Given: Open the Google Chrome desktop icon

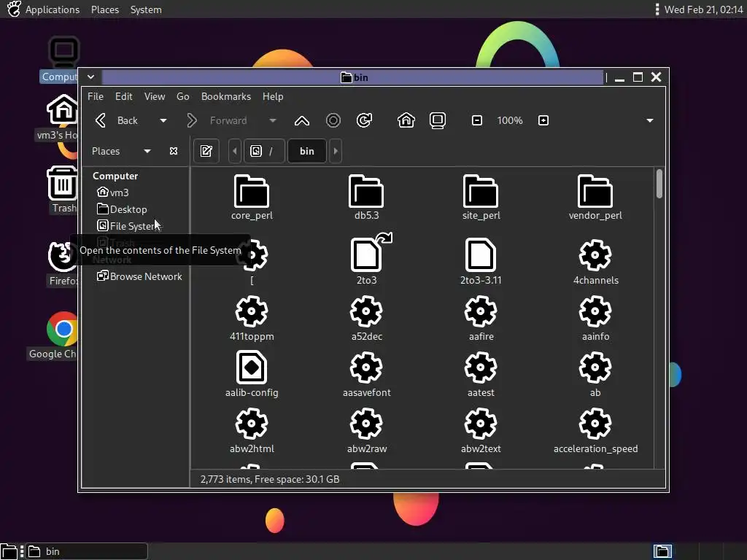Looking at the screenshot, I should [57, 335].
